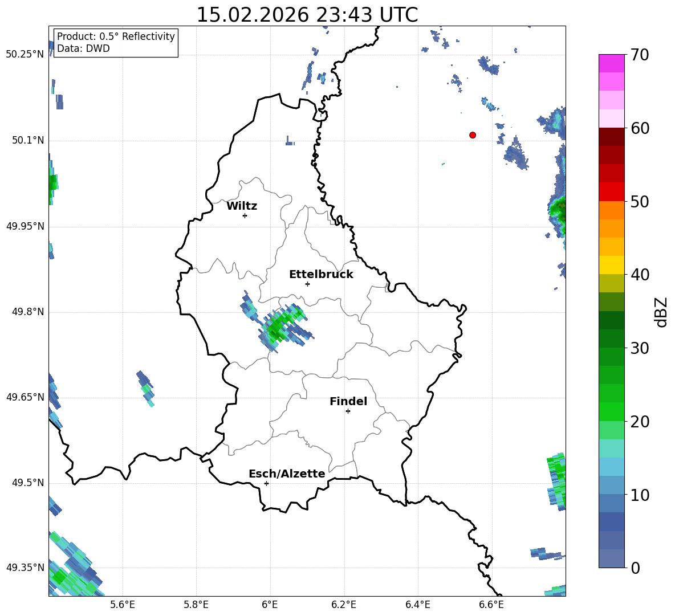The image size is (675, 616).
Task: Click the Esch/Alzette city label
Action: (287, 474)
